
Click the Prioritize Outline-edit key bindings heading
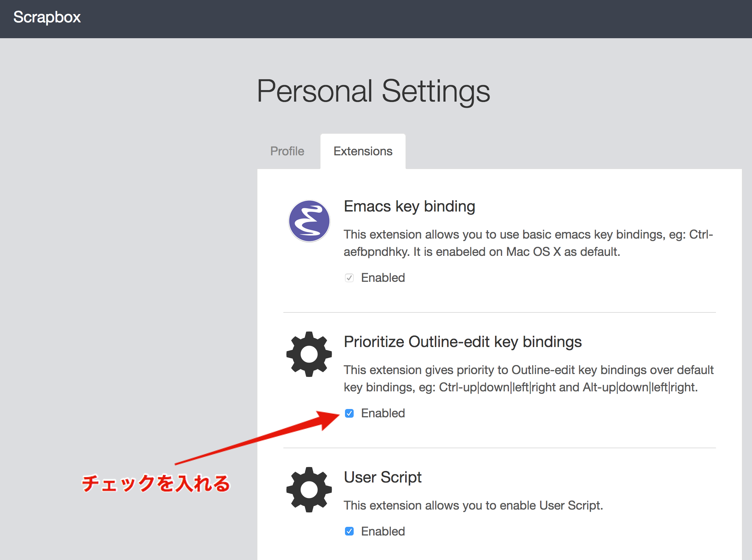click(463, 342)
